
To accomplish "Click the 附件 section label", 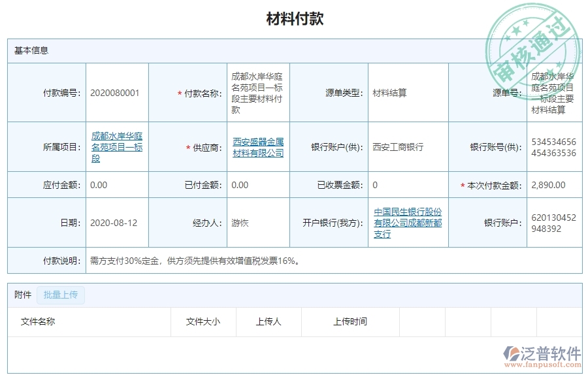I will tap(23, 295).
